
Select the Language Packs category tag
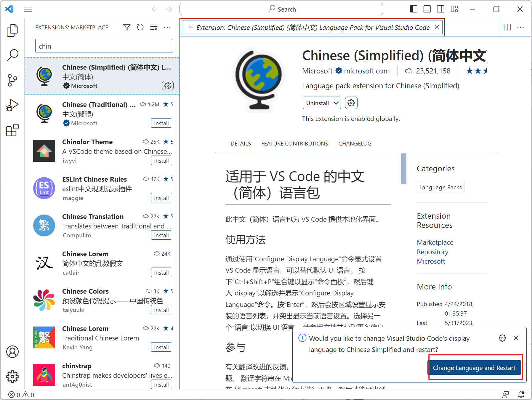point(440,187)
